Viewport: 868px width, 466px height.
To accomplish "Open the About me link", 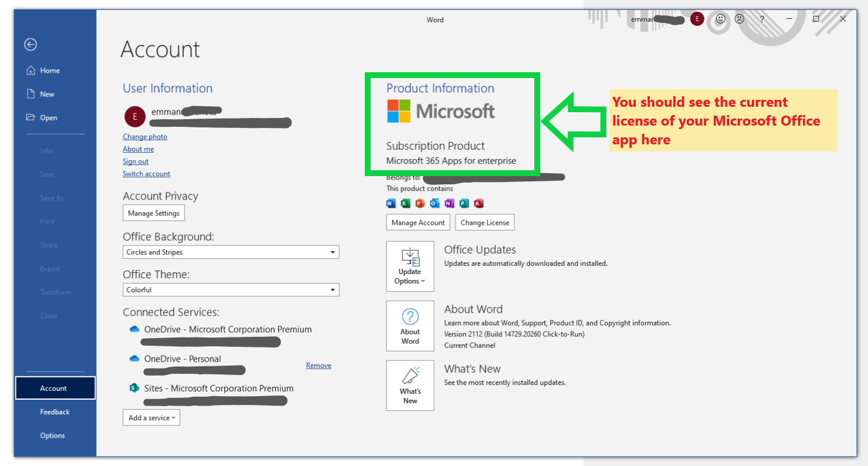I will pos(138,149).
